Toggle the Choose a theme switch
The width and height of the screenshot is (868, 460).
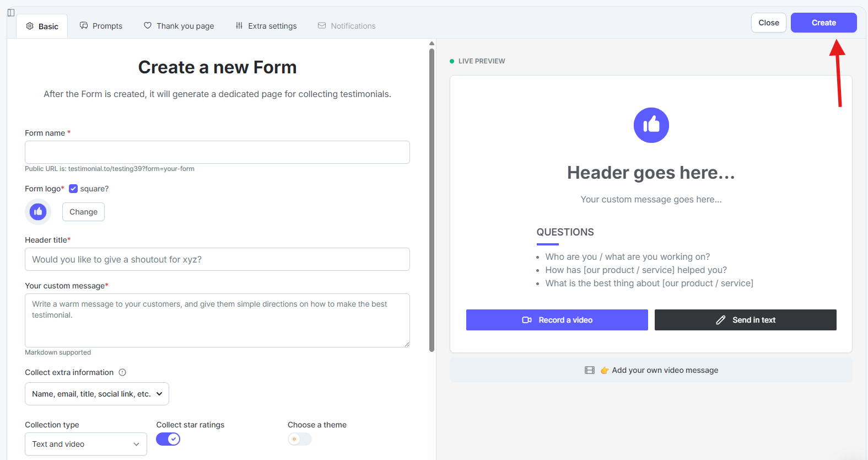(300, 439)
